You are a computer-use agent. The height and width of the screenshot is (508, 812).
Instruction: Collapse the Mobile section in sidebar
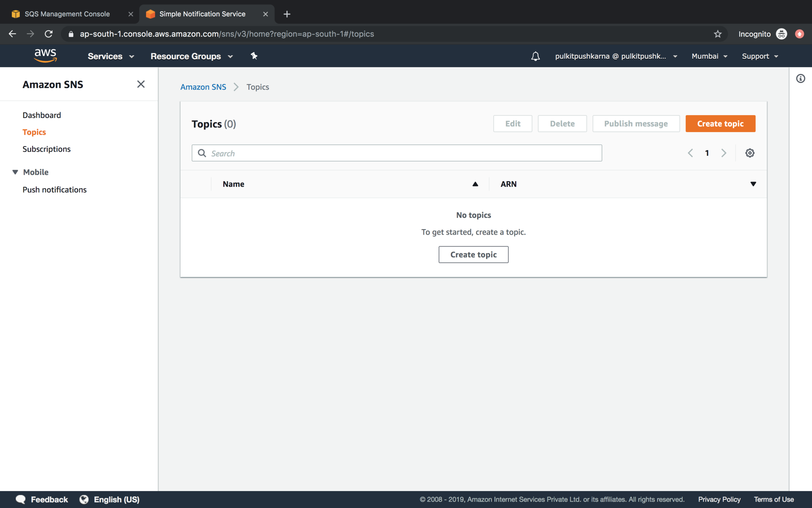(x=15, y=172)
